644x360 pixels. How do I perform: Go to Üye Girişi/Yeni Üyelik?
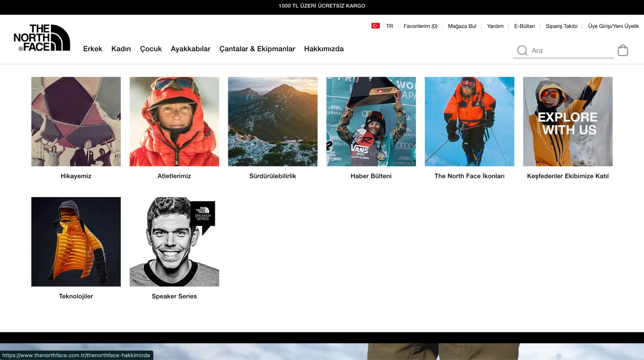(x=613, y=26)
